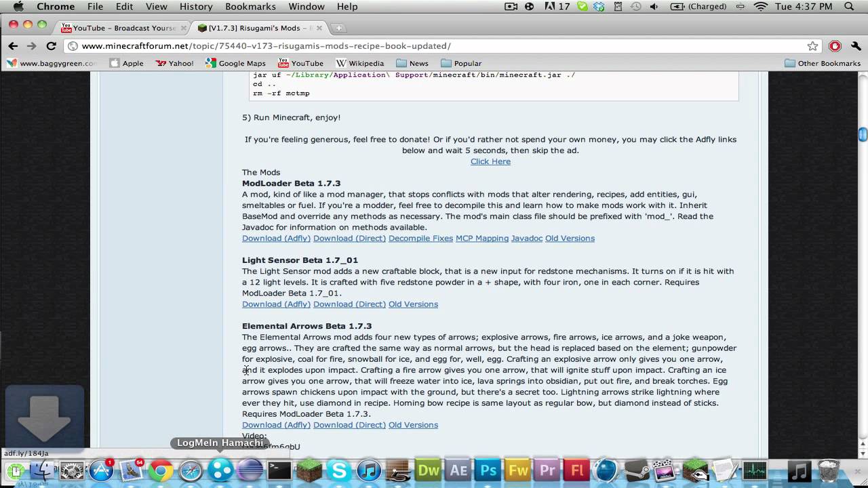Image resolution: width=868 pixels, height=488 pixels.
Task: Reload the current page
Action: click(x=51, y=46)
